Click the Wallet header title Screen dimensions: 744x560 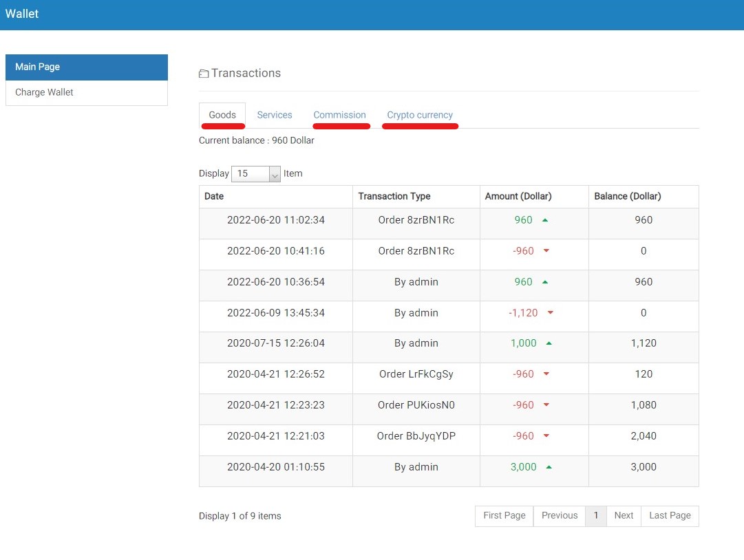pos(22,14)
